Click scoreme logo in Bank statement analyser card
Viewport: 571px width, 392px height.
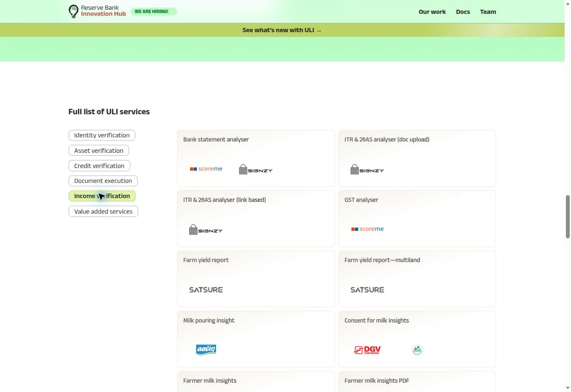click(206, 169)
